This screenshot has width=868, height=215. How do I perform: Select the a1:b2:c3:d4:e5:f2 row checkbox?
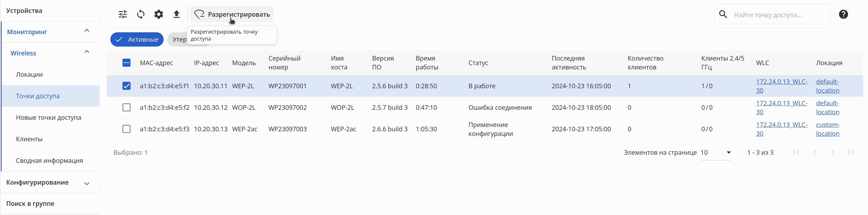point(126,108)
